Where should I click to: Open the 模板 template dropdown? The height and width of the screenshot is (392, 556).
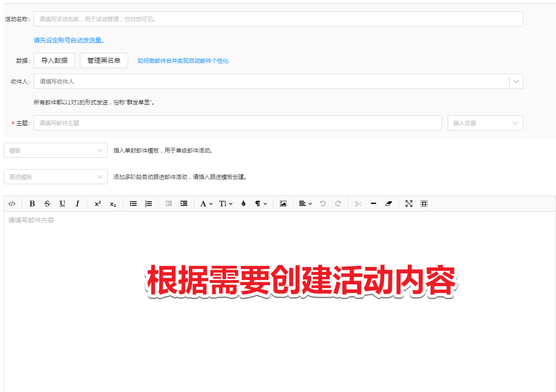coord(56,151)
